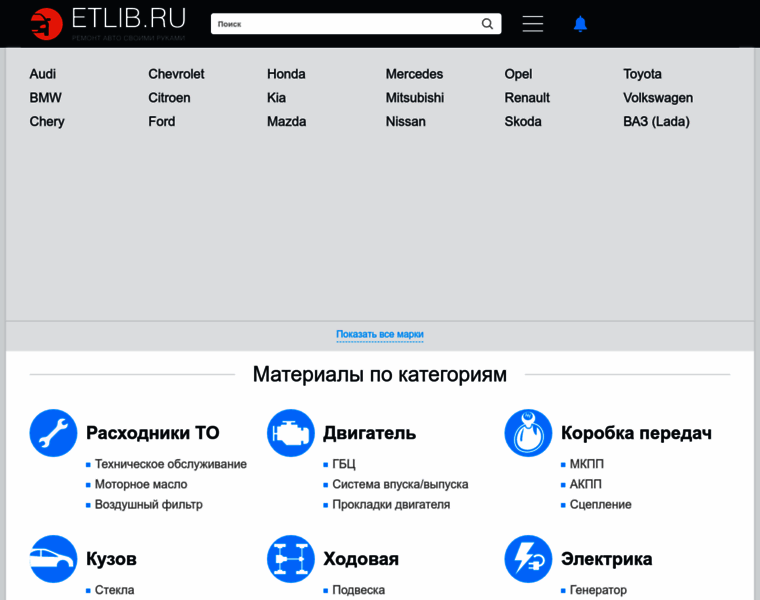Select the Skoda brand link
760x600 pixels.
point(523,122)
